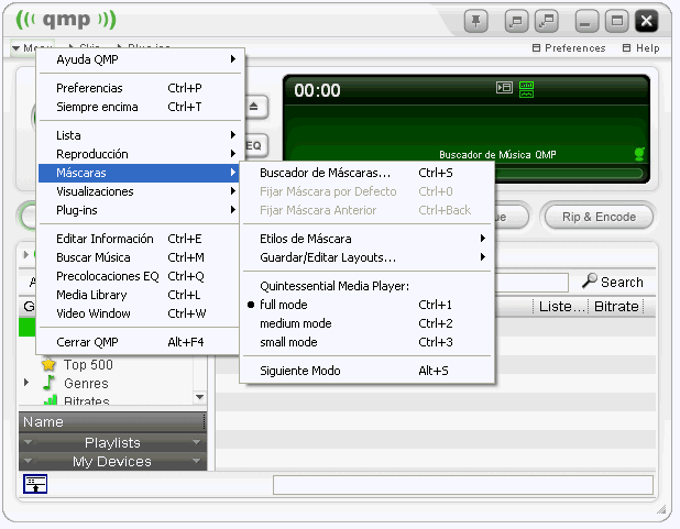Click the pin always-on-top icon
Viewport: 680px width, 529px height.
click(x=476, y=20)
